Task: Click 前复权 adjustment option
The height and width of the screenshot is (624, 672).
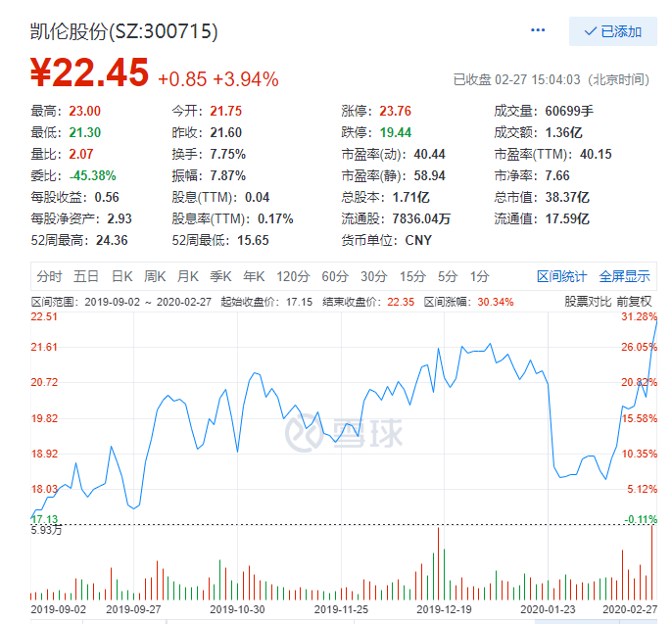Action: 635,302
